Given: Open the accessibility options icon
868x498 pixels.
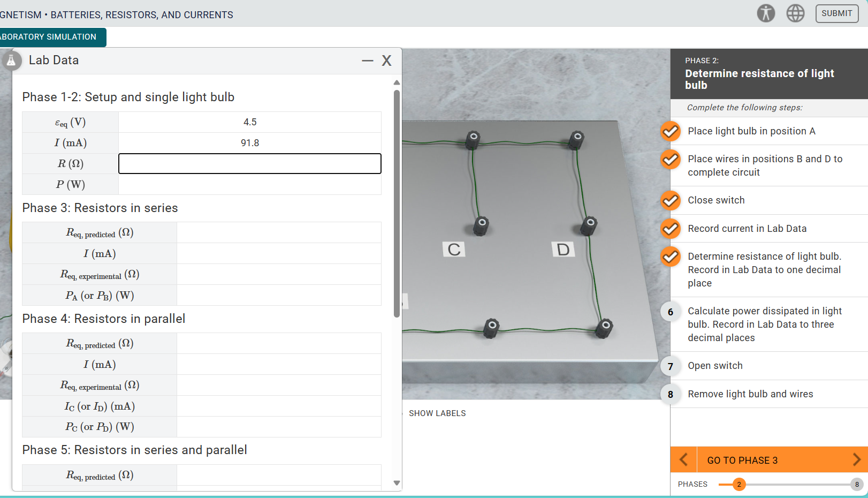Looking at the screenshot, I should [766, 13].
